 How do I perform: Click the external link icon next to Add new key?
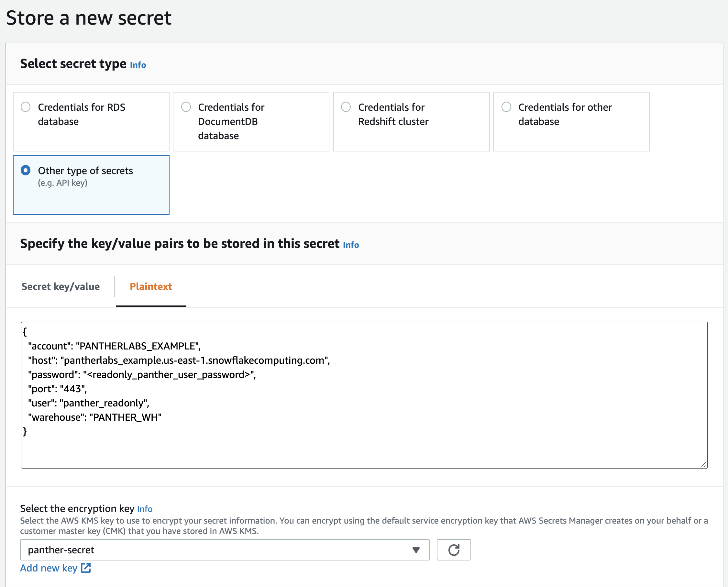(x=86, y=568)
